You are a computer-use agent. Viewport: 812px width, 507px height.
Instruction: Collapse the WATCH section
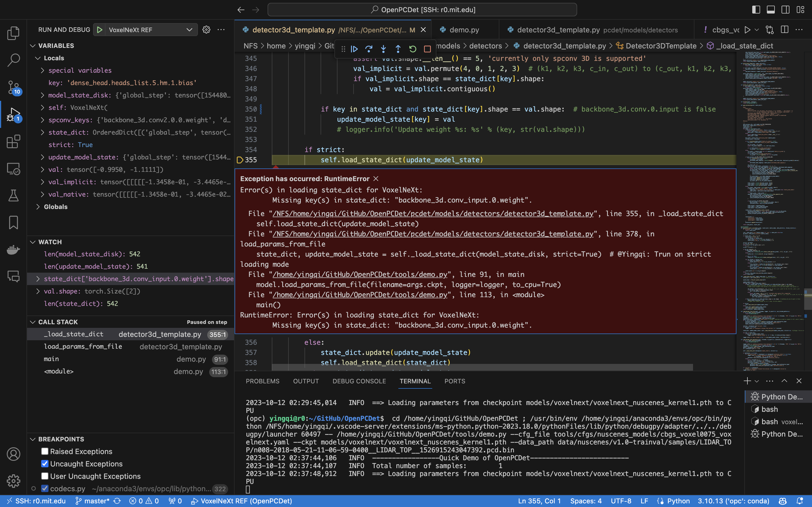(x=50, y=242)
